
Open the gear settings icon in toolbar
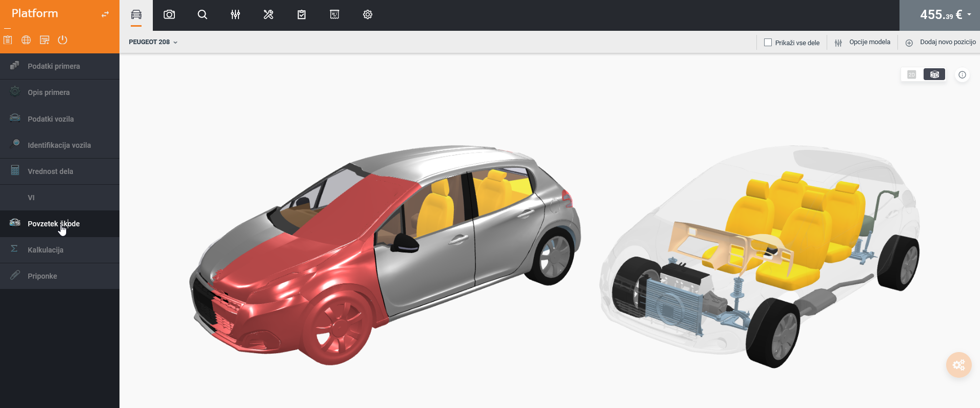[368, 15]
